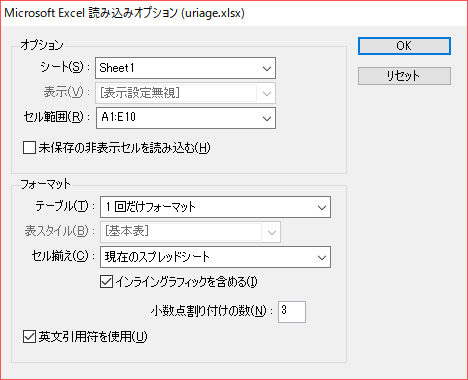Uncheck インライングラフィックを含める checkbox

106,282
